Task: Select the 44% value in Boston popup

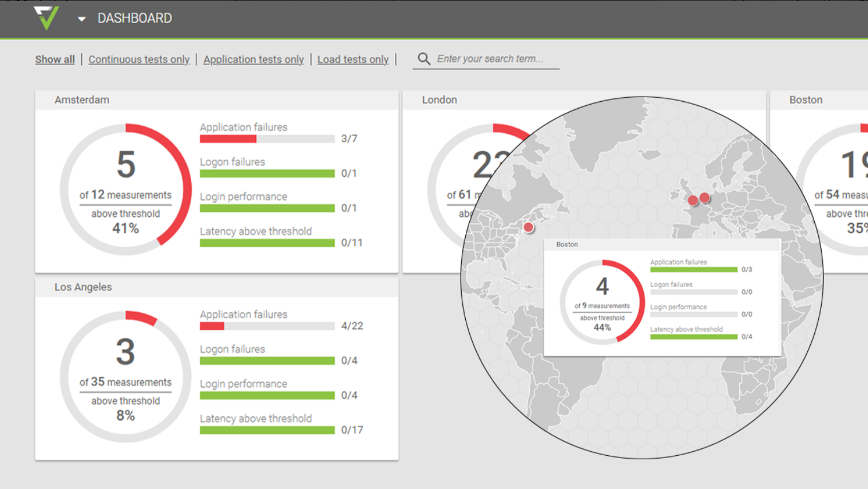Action: (x=603, y=328)
